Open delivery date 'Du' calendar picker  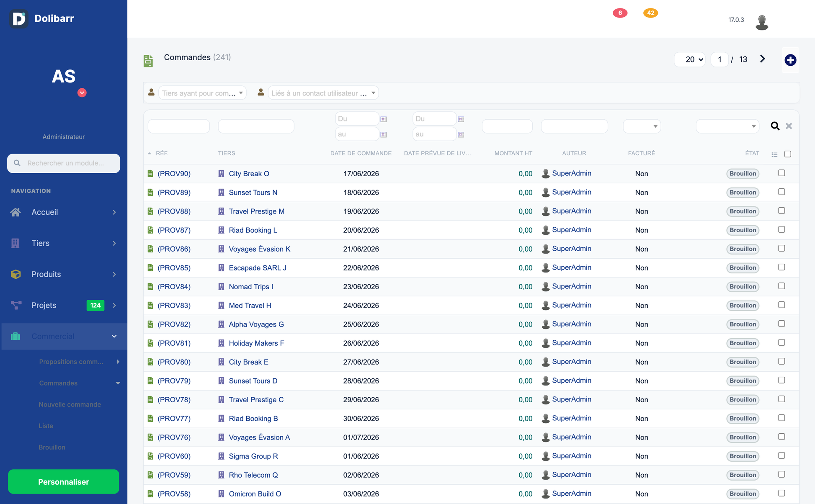tap(461, 119)
